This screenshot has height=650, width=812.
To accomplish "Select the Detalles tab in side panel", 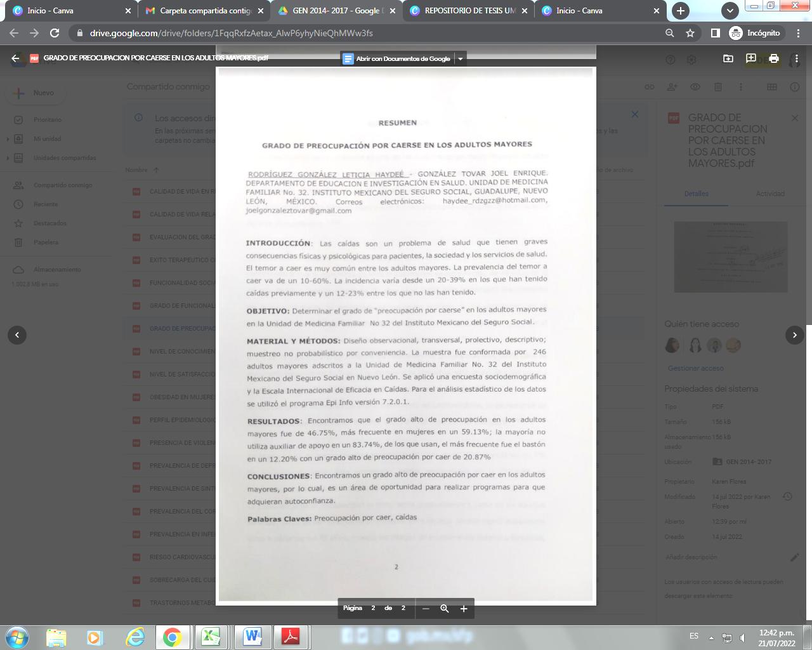I will pos(696,194).
